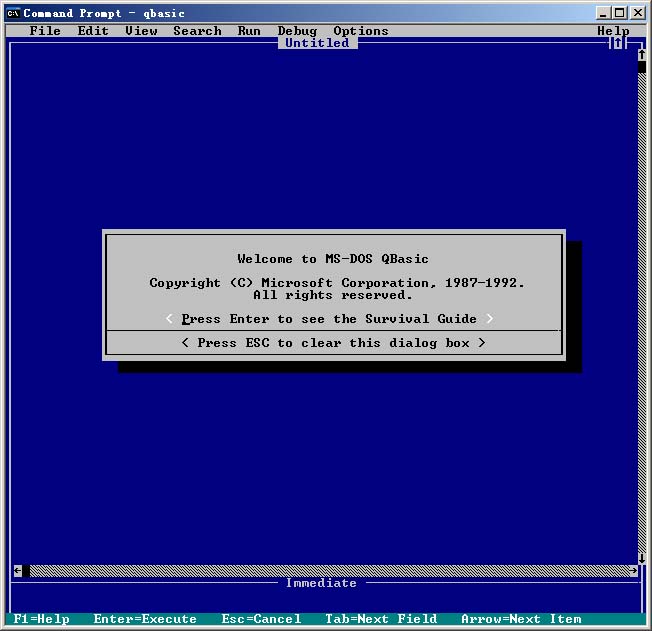652x631 pixels.
Task: Click Press ESC to clear this dialog box
Action: pos(333,343)
